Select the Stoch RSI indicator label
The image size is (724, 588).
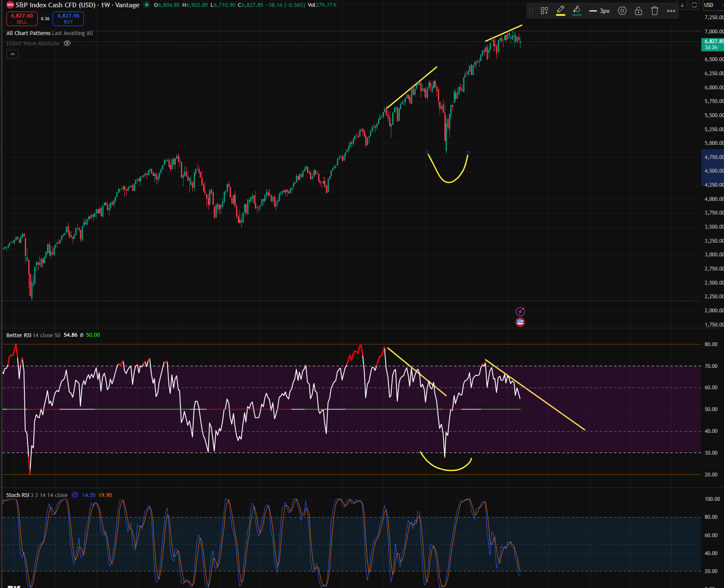pyautogui.click(x=18, y=495)
